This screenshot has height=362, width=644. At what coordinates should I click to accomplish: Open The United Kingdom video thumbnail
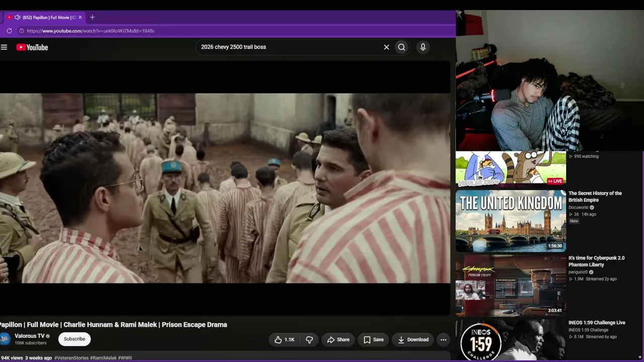pyautogui.click(x=511, y=221)
